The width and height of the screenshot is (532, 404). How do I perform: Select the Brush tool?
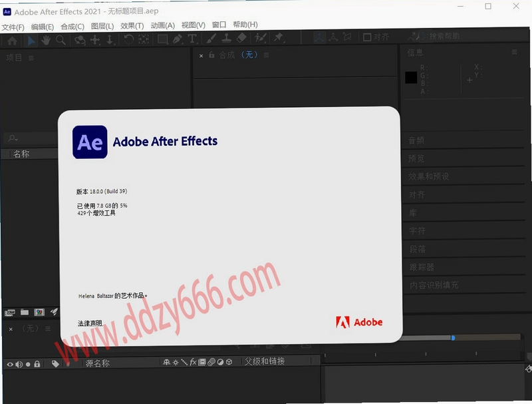(211, 39)
